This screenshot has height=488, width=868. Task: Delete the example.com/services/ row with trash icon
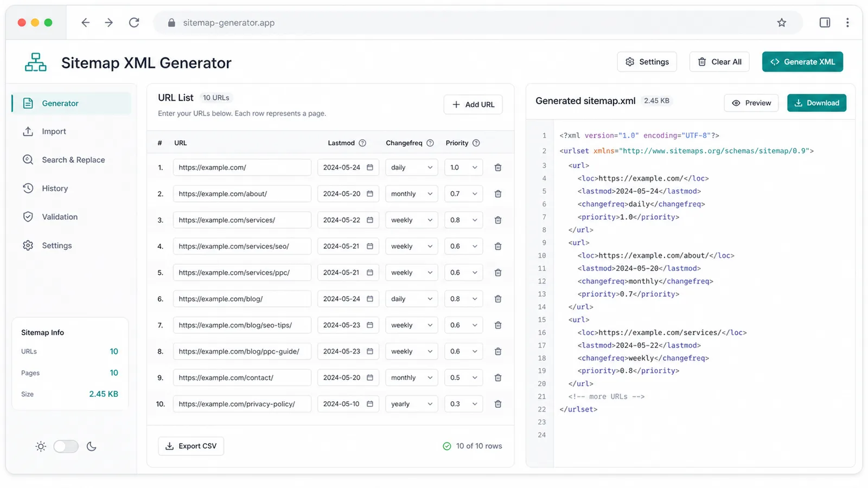click(497, 220)
